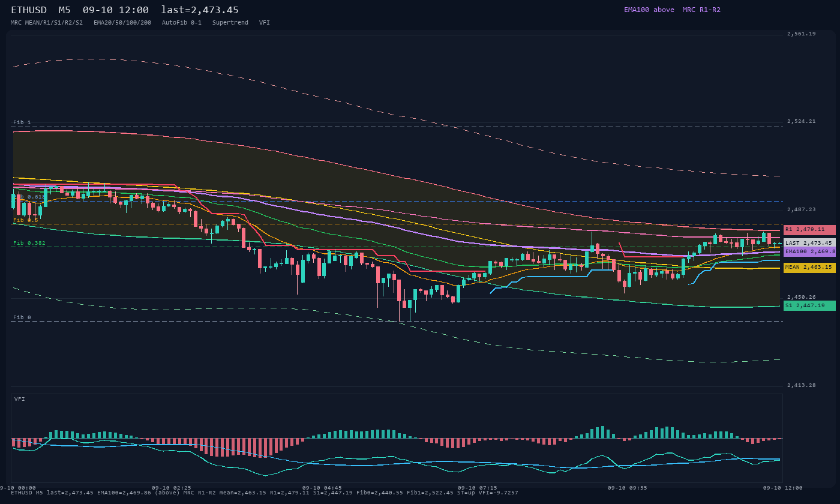Click the 2,413.28 price axis label
This screenshot has width=840, height=504.
coord(802,385)
